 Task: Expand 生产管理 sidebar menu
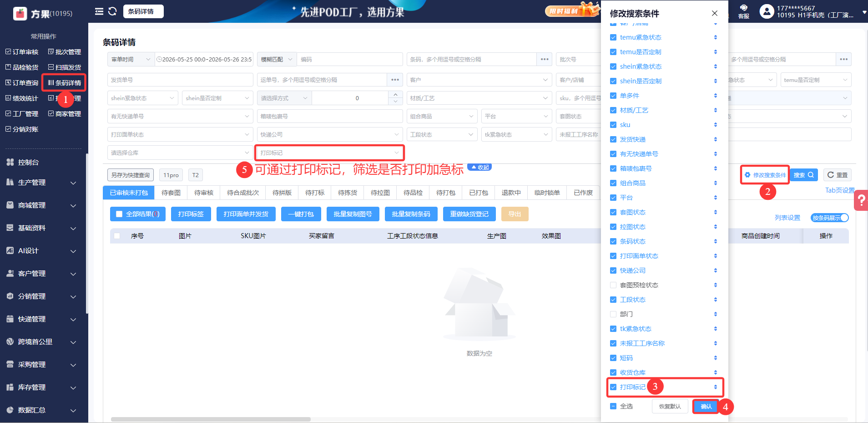[x=44, y=183]
